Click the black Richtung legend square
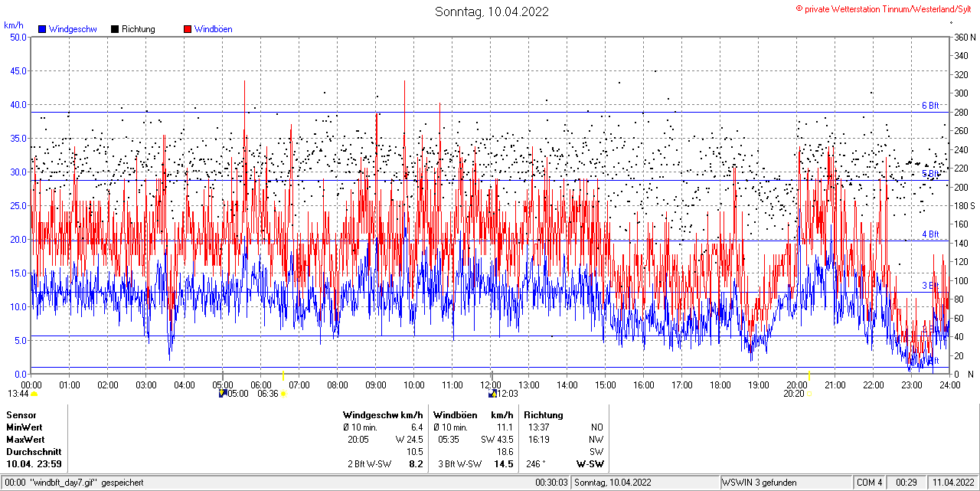980x491 pixels. (x=115, y=29)
